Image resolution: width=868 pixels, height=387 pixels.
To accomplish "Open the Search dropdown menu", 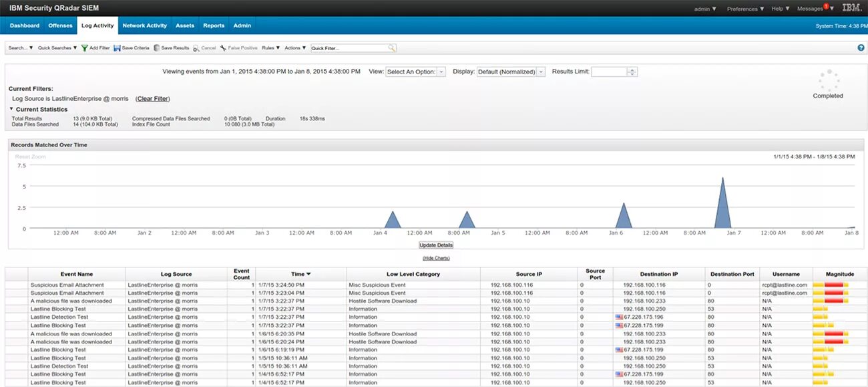I will [x=21, y=48].
